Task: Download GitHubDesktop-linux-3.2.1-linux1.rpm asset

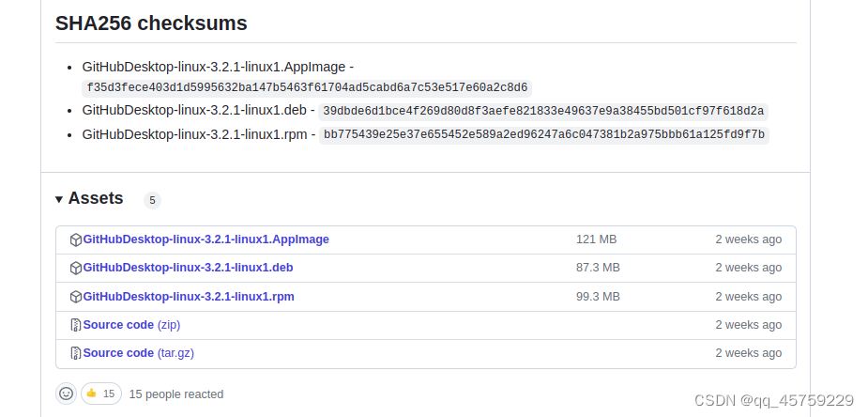Action: pyautogui.click(x=189, y=296)
